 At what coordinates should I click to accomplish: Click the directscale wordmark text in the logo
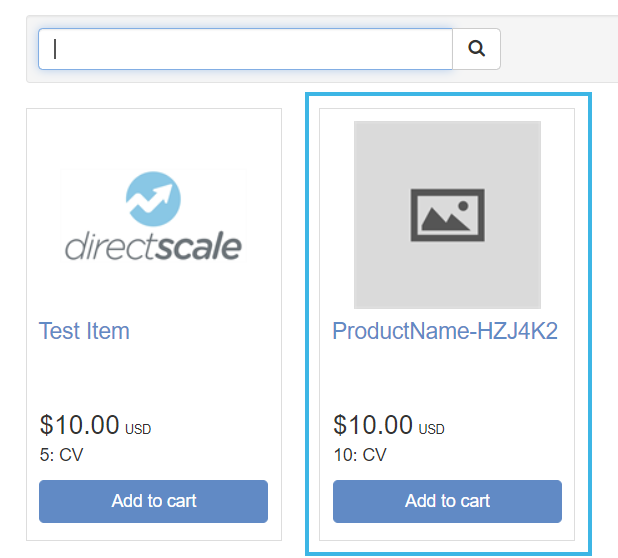point(153,246)
